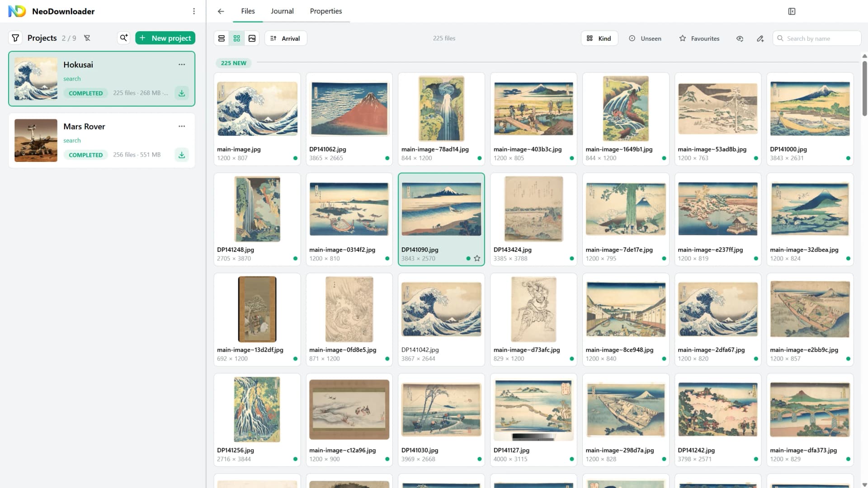Select DP141042.jpg wave thumbnail
The height and width of the screenshot is (488, 868).
[442, 309]
